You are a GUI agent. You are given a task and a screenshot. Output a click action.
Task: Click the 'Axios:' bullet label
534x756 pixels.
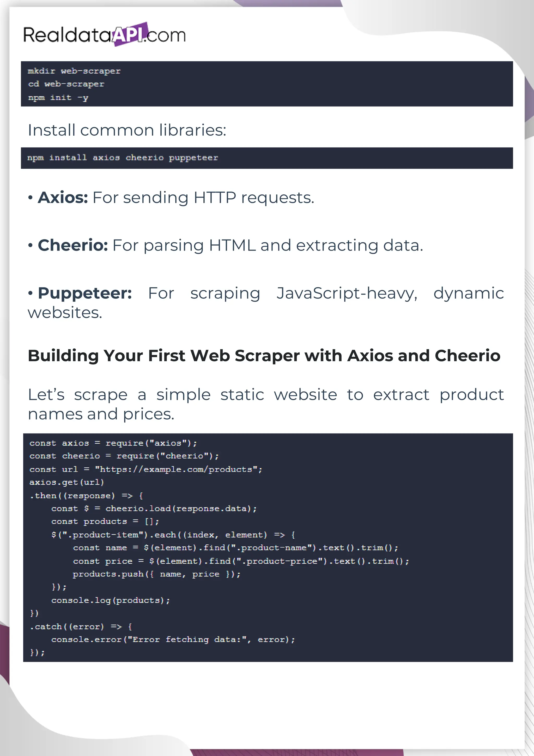pos(63,198)
